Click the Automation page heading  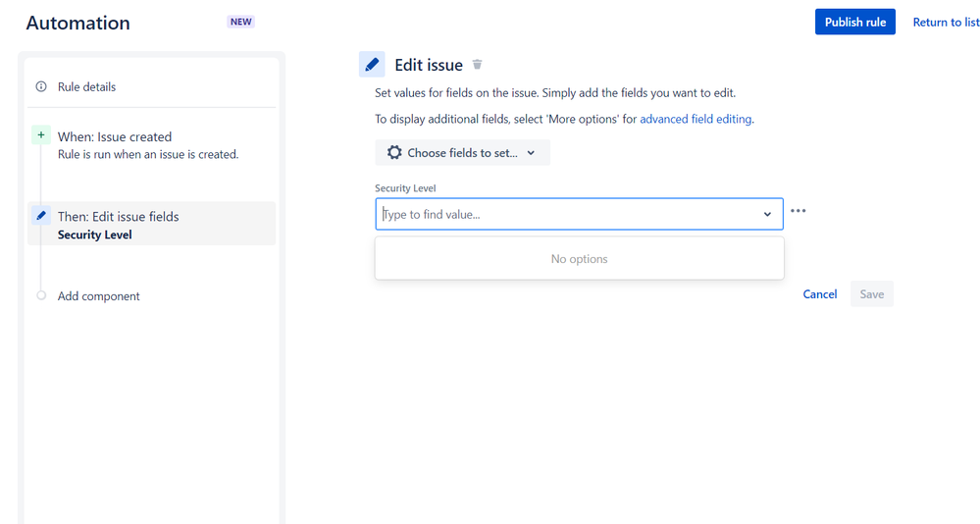(78, 23)
